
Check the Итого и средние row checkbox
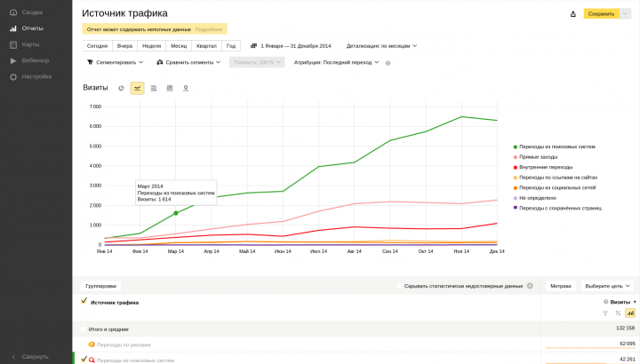click(x=84, y=329)
